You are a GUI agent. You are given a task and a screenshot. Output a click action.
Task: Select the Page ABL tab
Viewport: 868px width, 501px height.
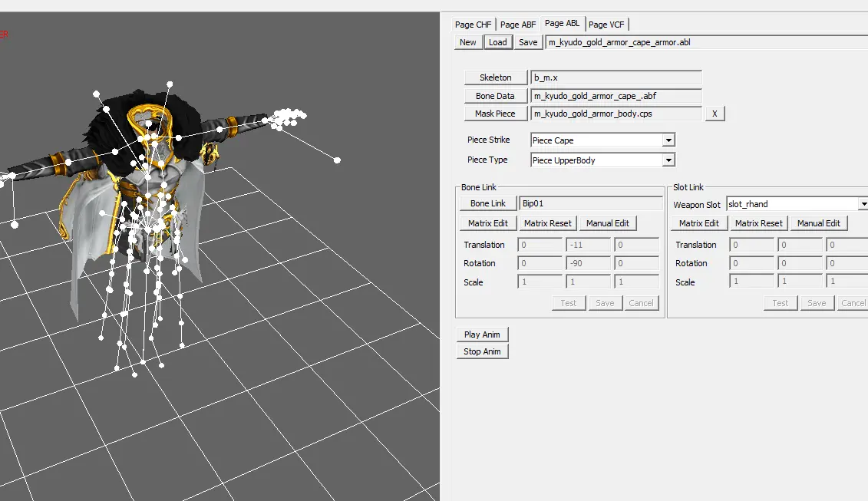click(563, 23)
